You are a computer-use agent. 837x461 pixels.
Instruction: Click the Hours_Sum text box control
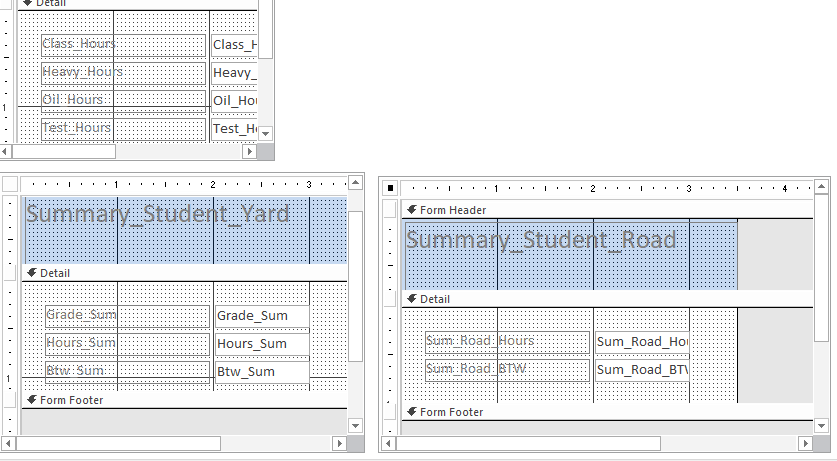(262, 344)
